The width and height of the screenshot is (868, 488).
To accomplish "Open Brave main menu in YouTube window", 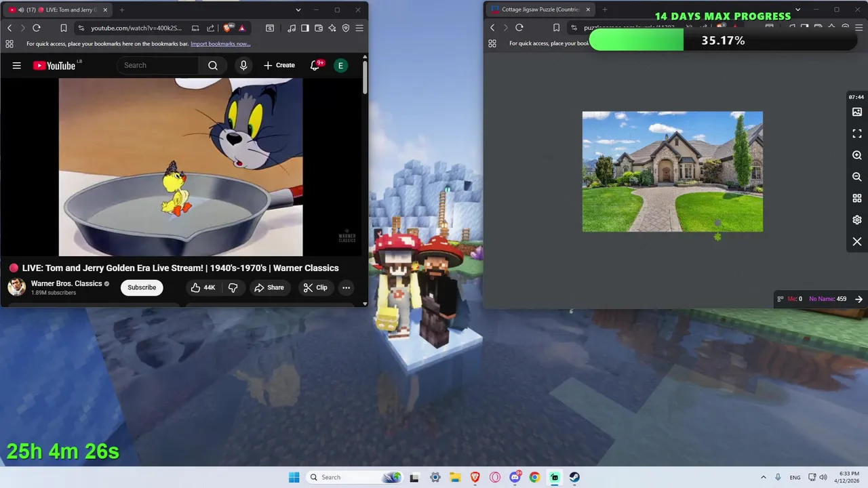I will point(359,28).
